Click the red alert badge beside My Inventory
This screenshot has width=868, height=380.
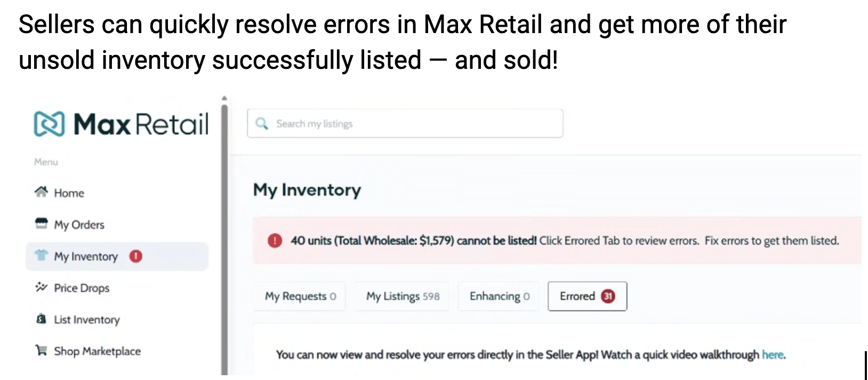click(136, 256)
